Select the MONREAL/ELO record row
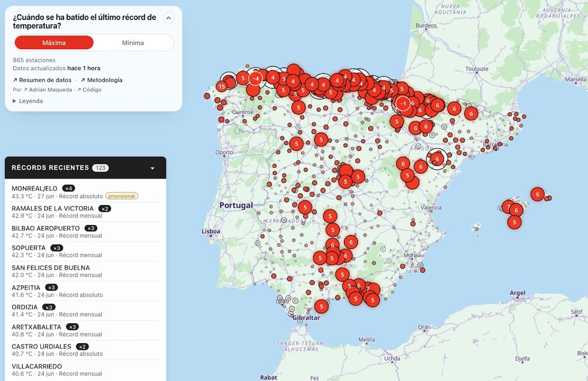588x381 pixels. click(86, 192)
